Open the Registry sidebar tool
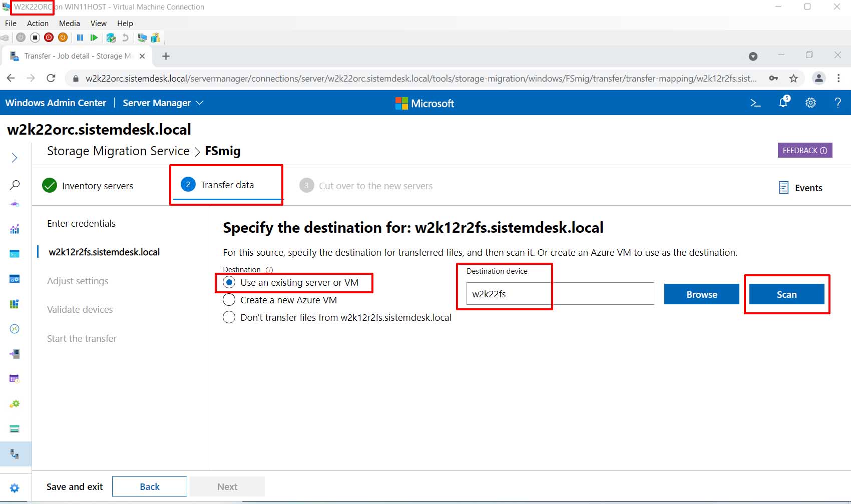Screen dimensions: 851x504 15,304
